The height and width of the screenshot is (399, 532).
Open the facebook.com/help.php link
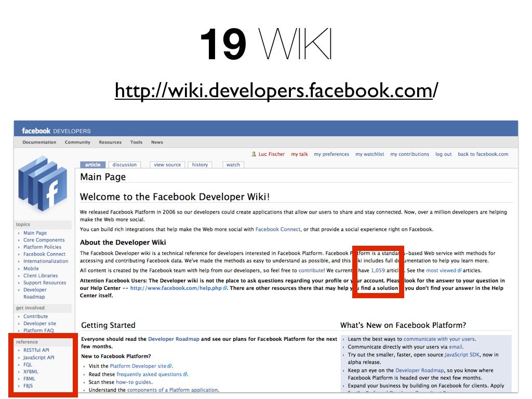(179, 288)
